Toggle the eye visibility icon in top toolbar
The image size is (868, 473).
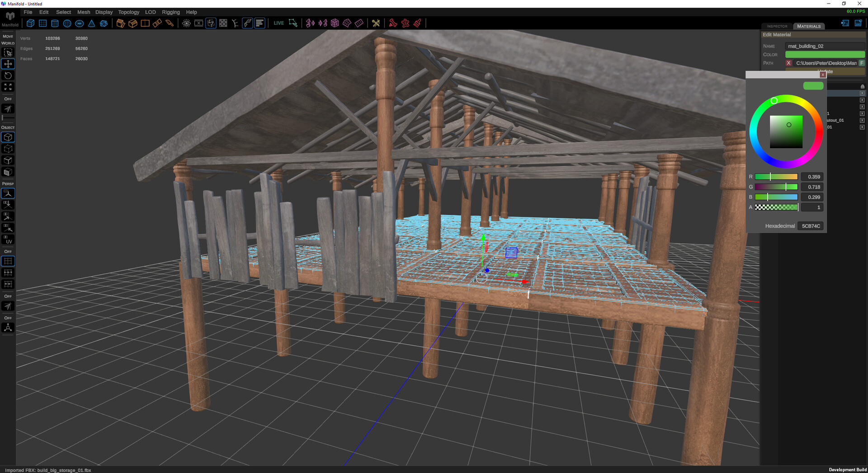coord(186,23)
